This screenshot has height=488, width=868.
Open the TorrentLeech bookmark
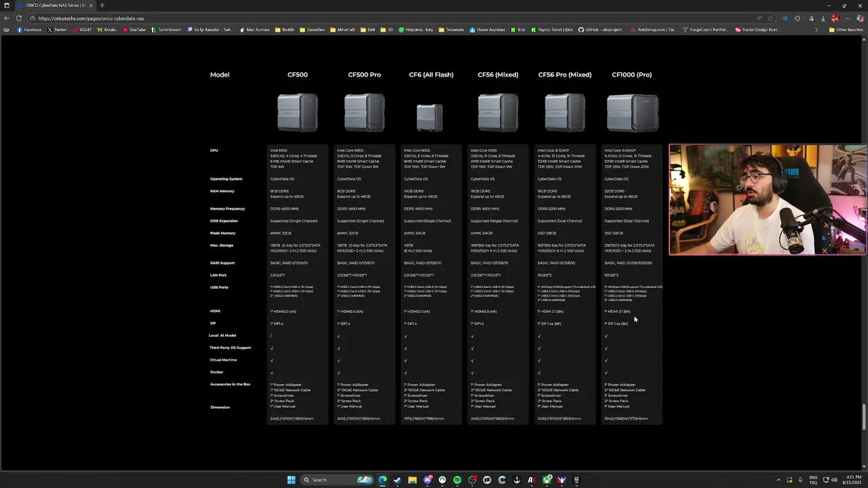point(167,30)
